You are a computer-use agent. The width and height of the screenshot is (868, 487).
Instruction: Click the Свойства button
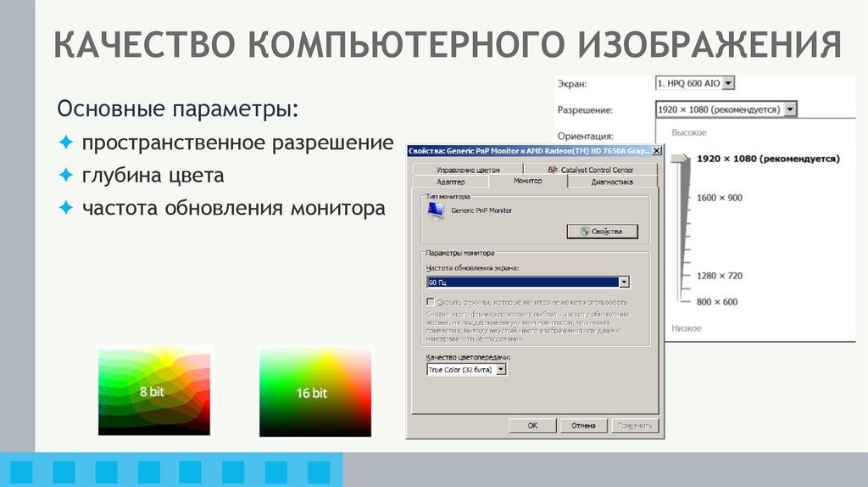point(603,232)
